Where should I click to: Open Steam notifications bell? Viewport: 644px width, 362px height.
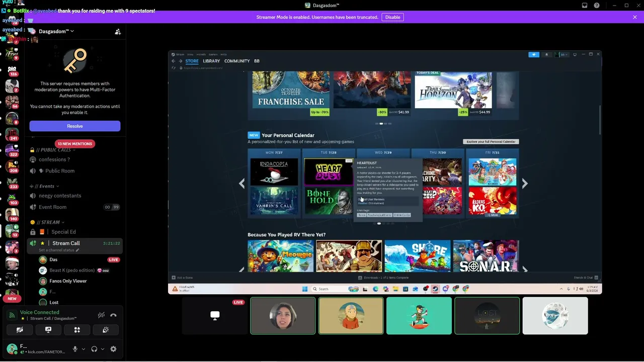coord(547,54)
